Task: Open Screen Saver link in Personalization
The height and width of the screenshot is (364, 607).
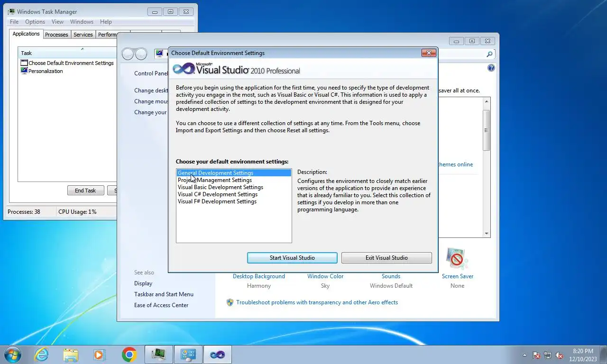Action: [x=458, y=276]
